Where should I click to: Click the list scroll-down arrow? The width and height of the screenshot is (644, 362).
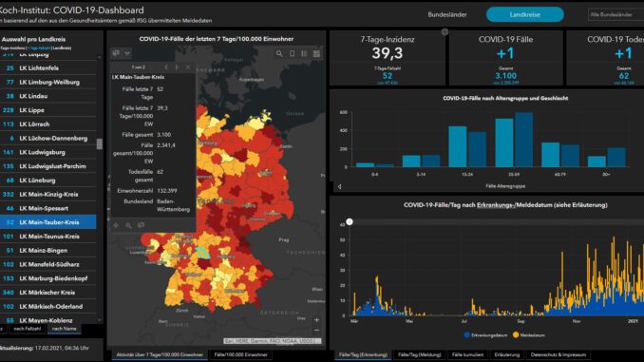point(100,320)
